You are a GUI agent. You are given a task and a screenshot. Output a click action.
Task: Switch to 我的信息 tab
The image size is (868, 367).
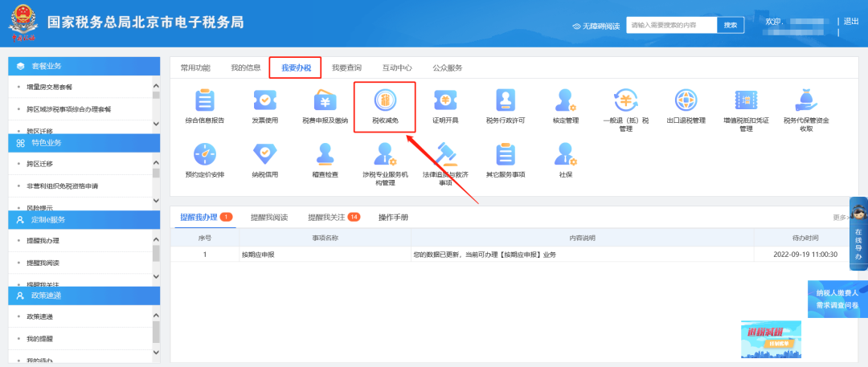[x=246, y=68]
